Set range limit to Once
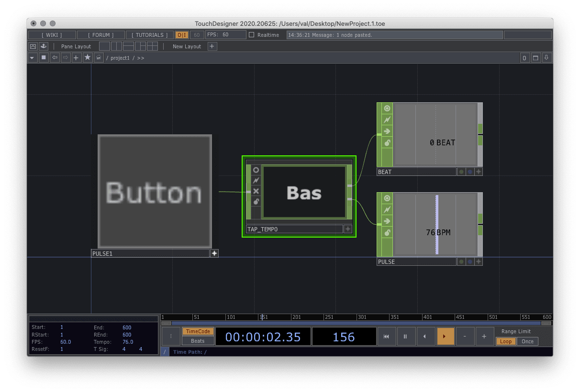The image size is (580, 392). 527,341
